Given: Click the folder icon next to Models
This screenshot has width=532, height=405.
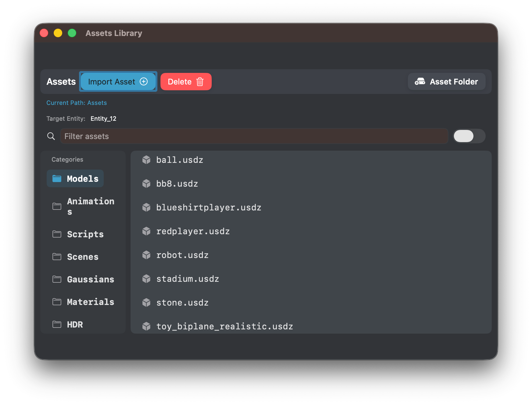Looking at the screenshot, I should coord(57,178).
